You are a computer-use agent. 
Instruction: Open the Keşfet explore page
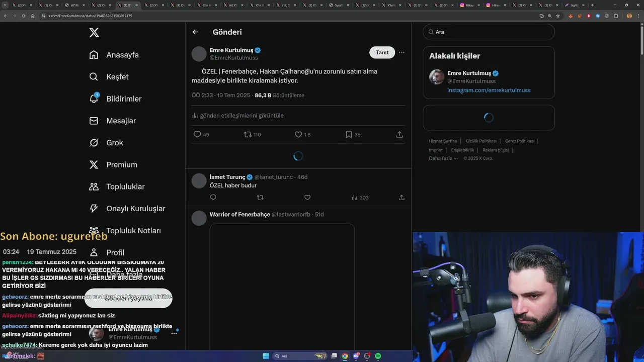109,77
